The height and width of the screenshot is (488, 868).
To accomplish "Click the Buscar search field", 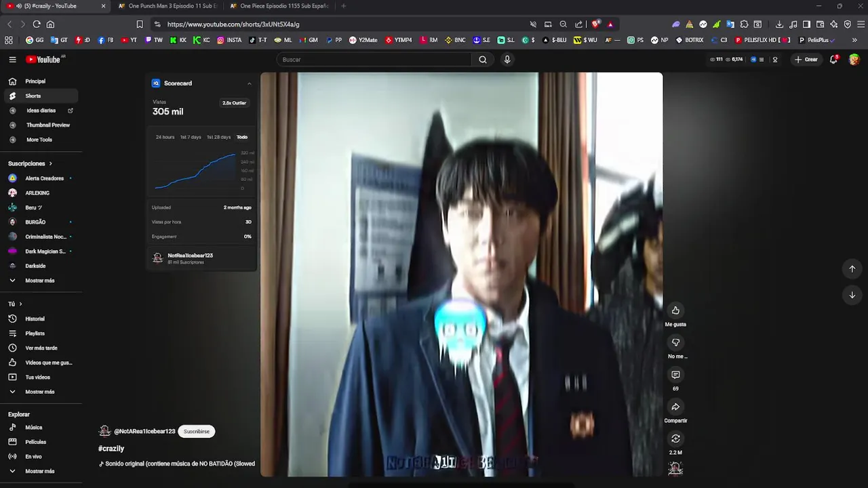I will pyautogui.click(x=374, y=60).
